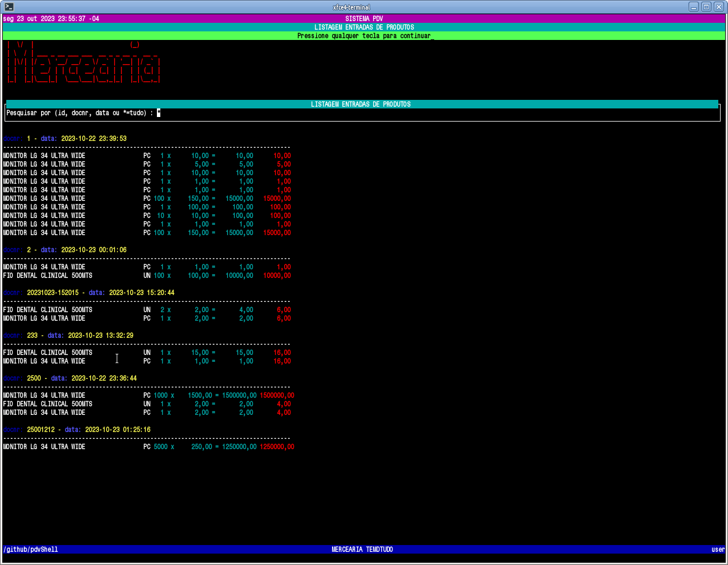
Task: Click quantity 1000 x in docnr 2500
Action: (164, 395)
